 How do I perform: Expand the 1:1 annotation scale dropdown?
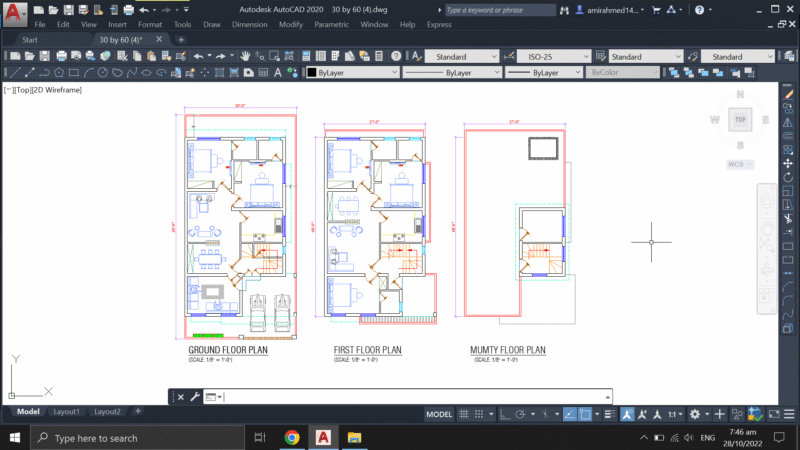pos(676,414)
